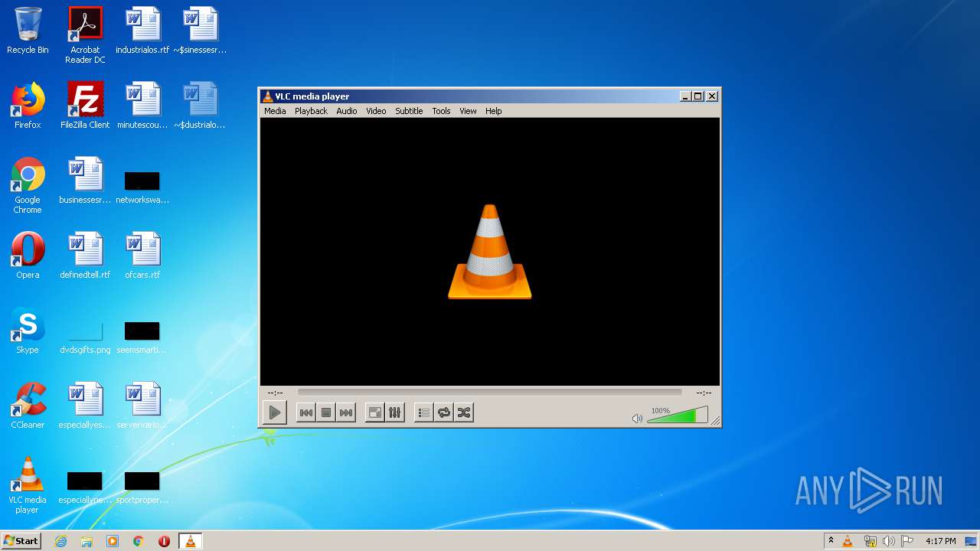Open the View menu in VLC
This screenshot has width=980, height=551.
click(x=468, y=111)
